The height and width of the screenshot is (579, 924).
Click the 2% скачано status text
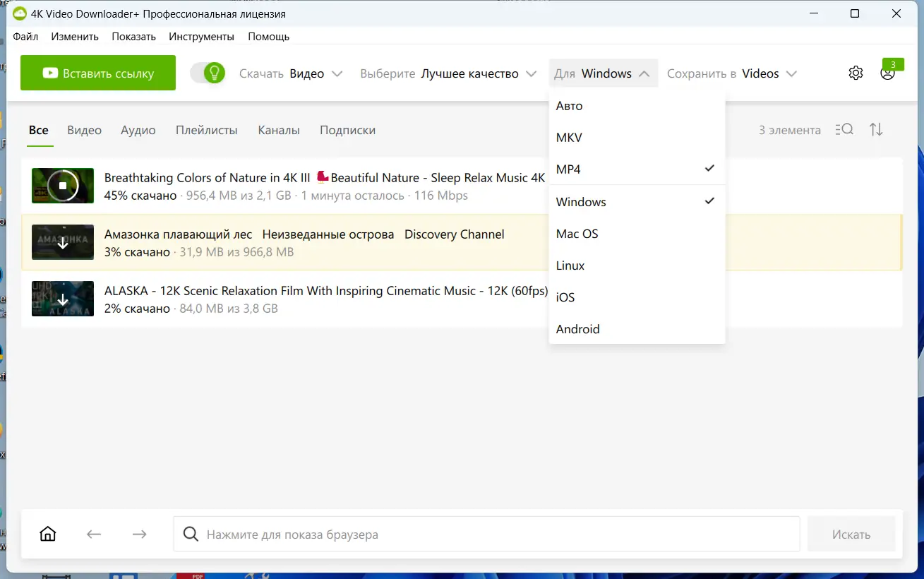point(137,309)
